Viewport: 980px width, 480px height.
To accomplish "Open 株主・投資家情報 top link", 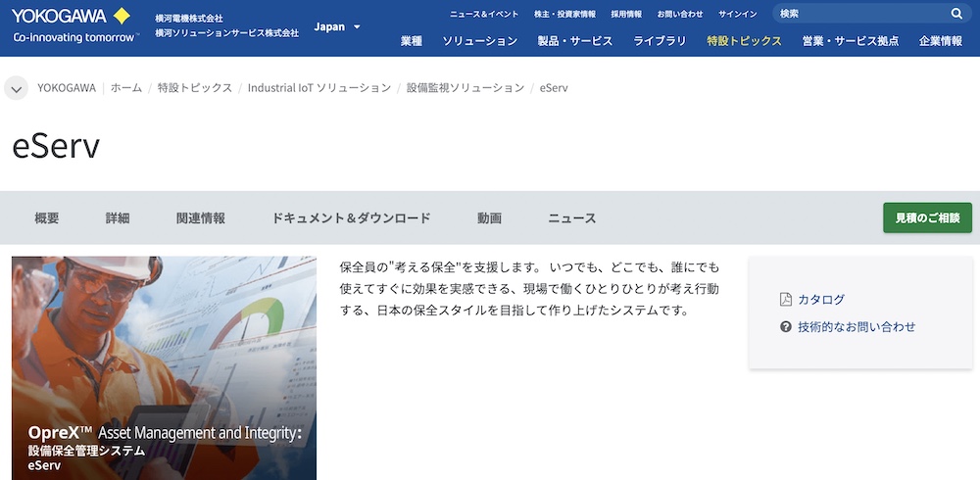I will pos(565,14).
